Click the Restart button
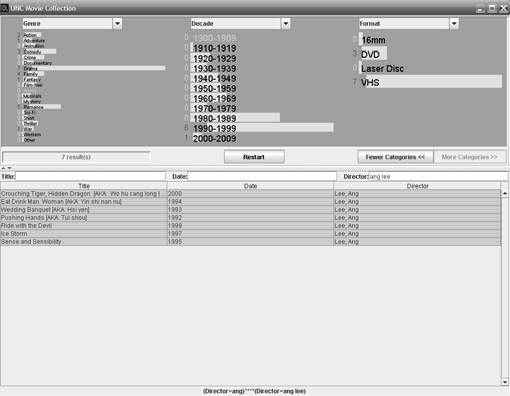 [x=254, y=157]
